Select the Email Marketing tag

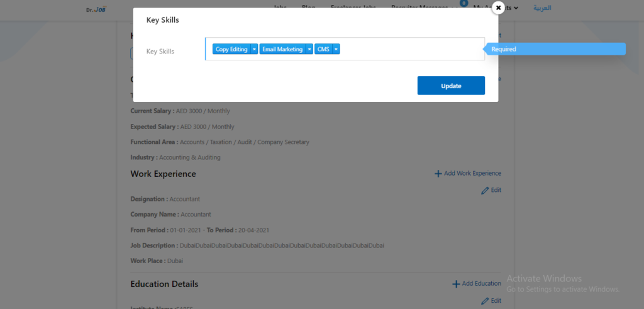(x=282, y=49)
